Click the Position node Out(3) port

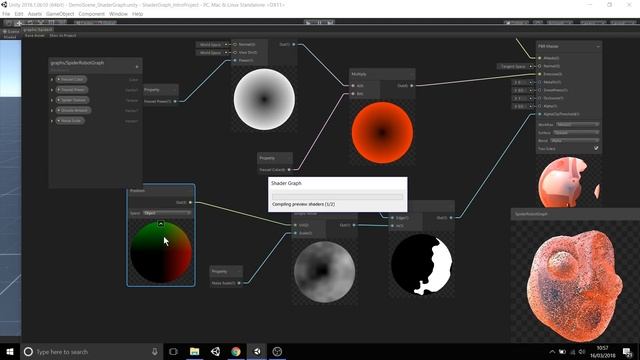[x=190, y=202]
